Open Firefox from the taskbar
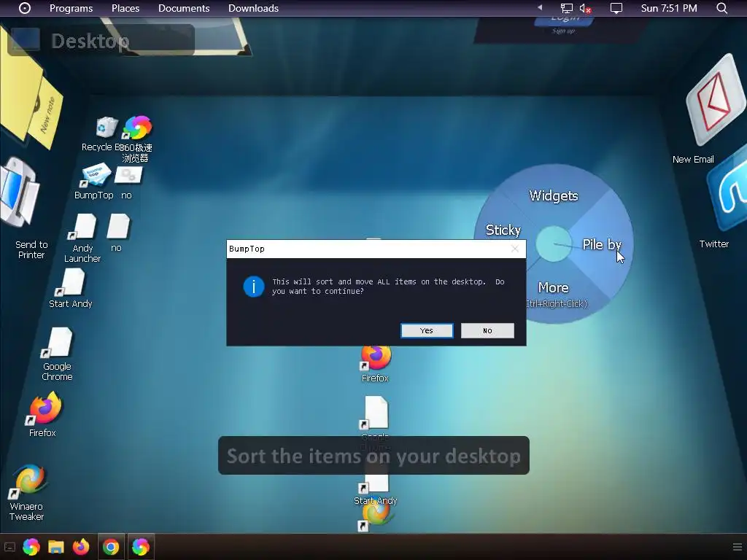 coord(81,547)
